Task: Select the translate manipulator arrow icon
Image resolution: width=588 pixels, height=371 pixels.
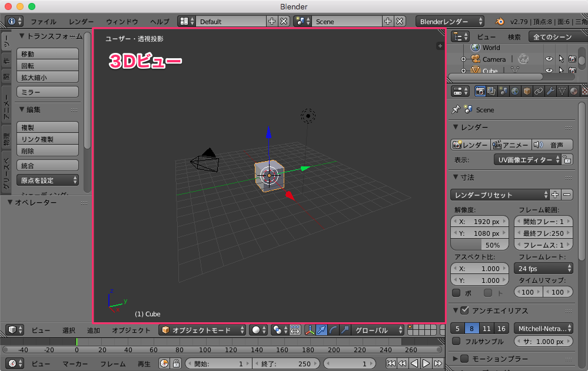Action: 321,330
